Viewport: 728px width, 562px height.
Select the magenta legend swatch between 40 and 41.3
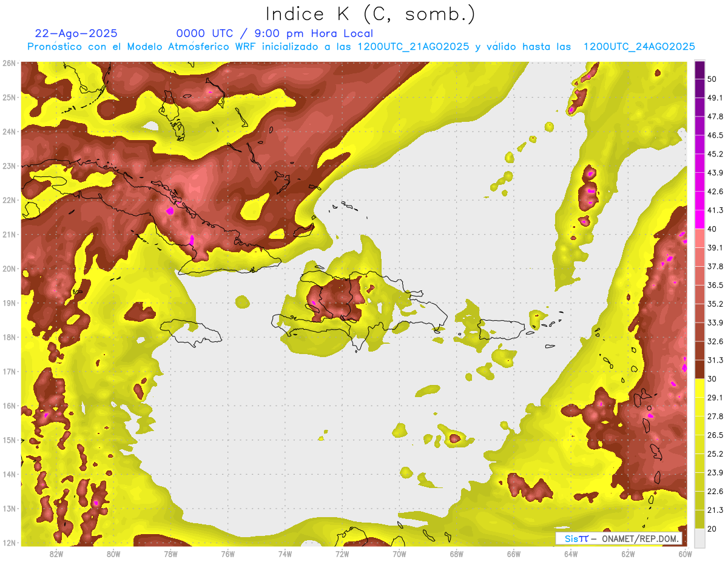700,219
